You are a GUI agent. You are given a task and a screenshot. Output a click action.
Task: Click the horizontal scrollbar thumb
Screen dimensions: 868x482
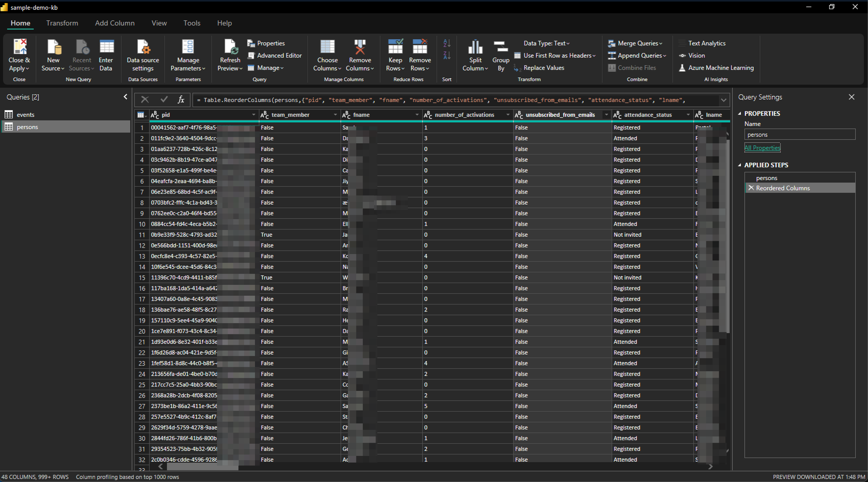point(202,466)
